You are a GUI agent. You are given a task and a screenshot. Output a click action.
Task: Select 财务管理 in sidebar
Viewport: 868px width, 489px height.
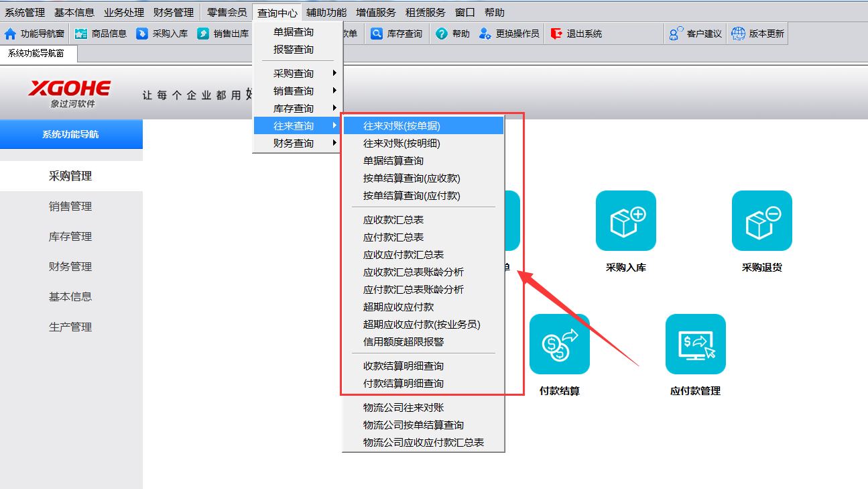tap(71, 267)
